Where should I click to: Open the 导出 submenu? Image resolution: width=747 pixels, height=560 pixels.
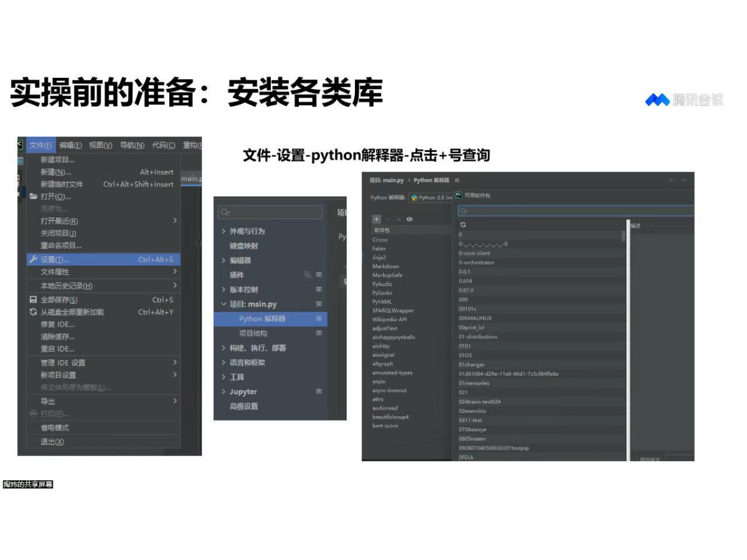pos(103,401)
